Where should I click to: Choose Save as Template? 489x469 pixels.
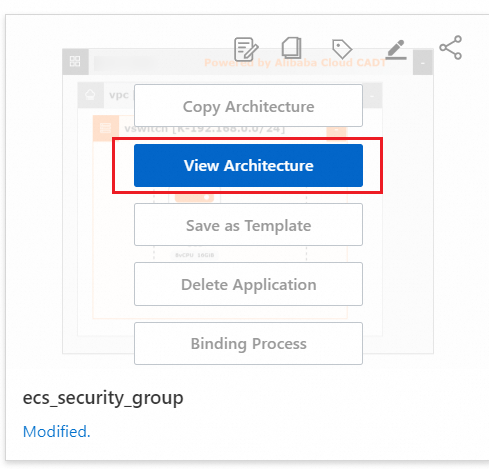pos(248,225)
